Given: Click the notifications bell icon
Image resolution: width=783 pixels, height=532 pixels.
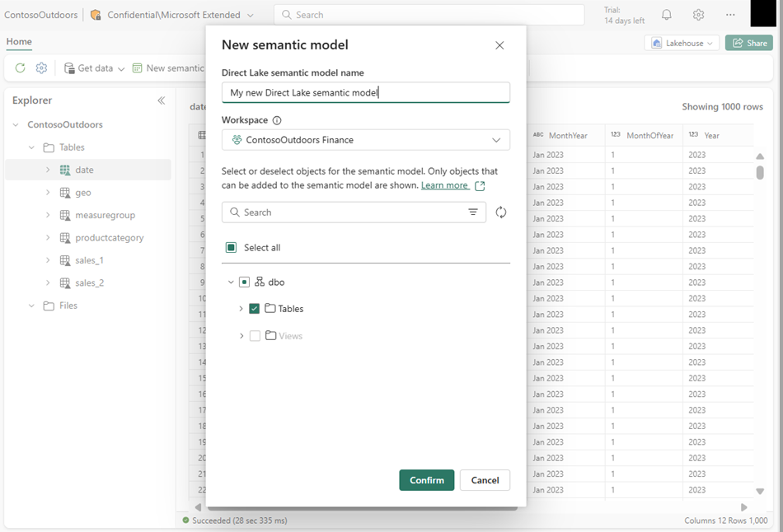Looking at the screenshot, I should point(667,15).
